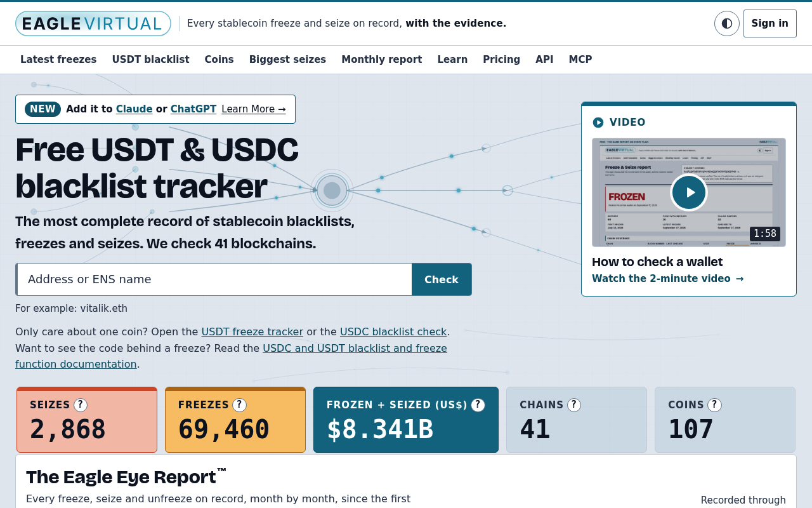Click the Sign in button

click(x=770, y=23)
